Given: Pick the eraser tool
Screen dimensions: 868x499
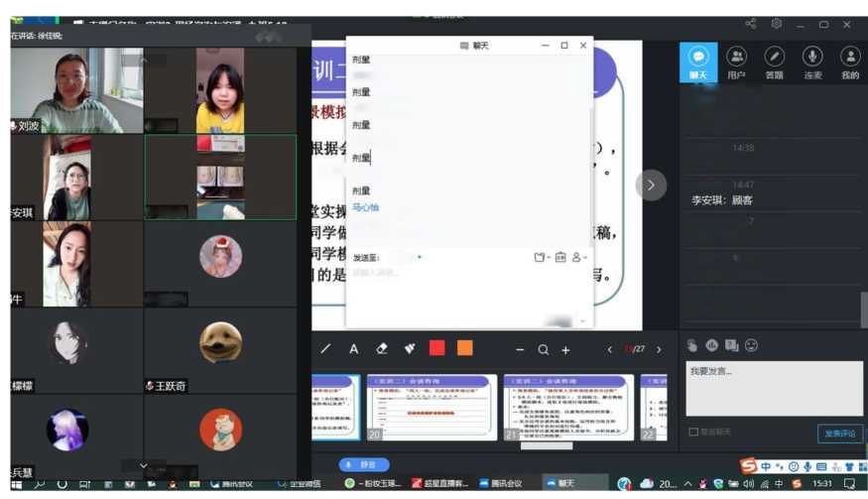Looking at the screenshot, I should pyautogui.click(x=382, y=349).
